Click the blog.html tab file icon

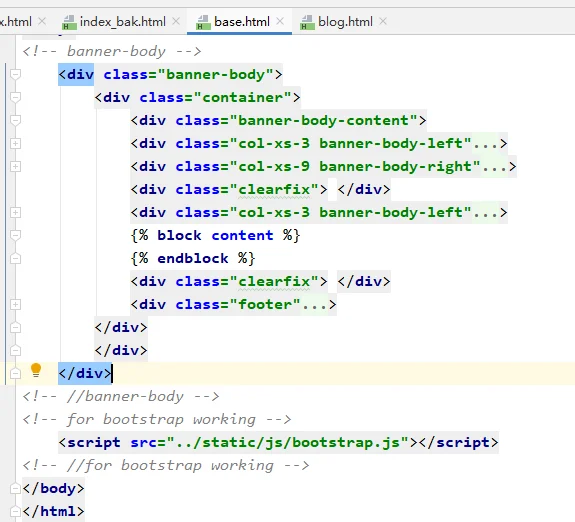point(307,22)
